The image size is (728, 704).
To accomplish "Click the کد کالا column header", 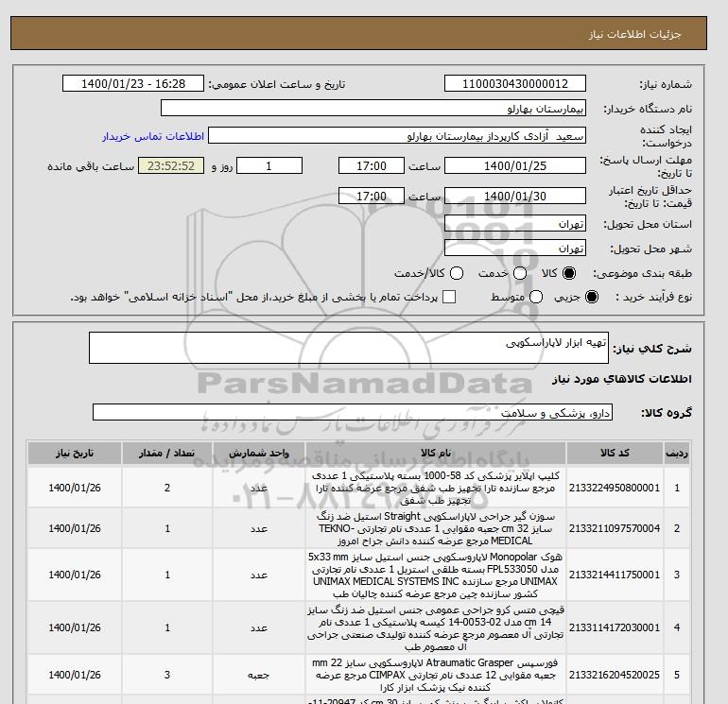I will [x=615, y=453].
